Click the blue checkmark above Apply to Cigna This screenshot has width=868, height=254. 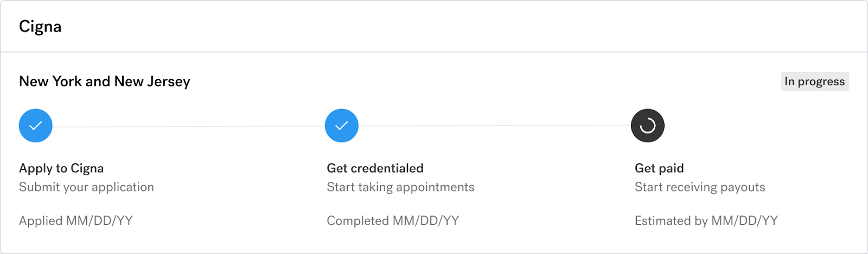pyautogui.click(x=36, y=126)
